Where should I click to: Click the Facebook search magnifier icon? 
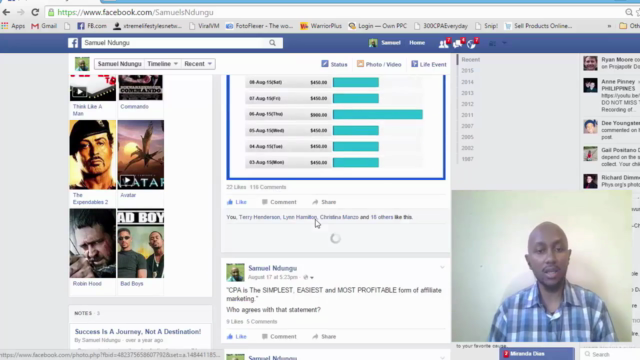pyautogui.click(x=272, y=43)
